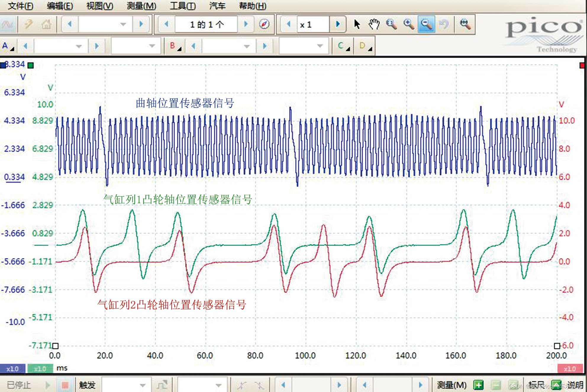Click the zoom to full view (100) icon
This screenshot has height=392, width=587.
[x=465, y=24]
